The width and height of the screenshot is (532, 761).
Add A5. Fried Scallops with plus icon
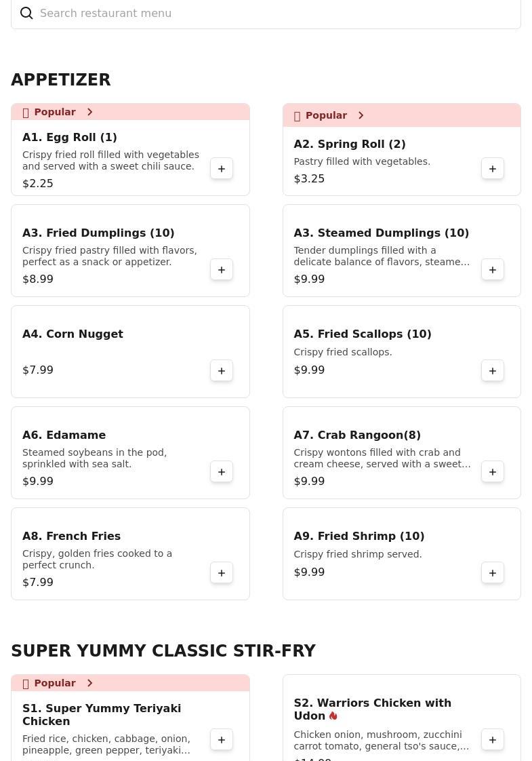[x=493, y=371]
